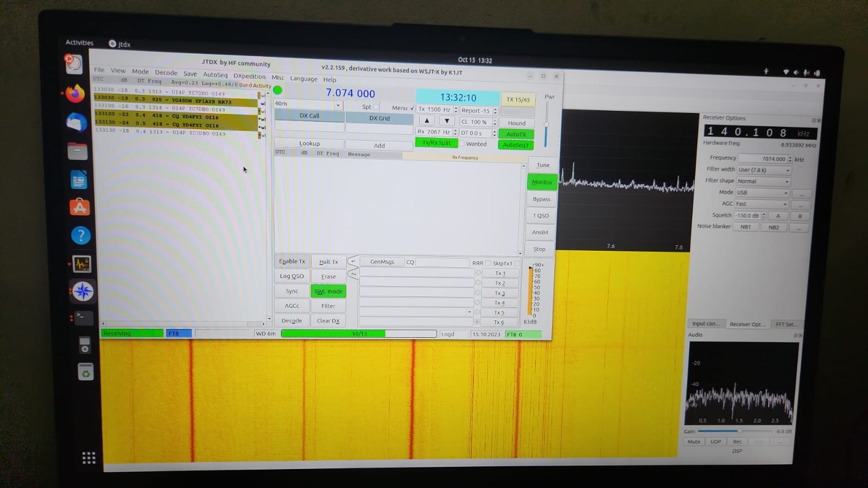Click the TX 15/45 button
This screenshot has height=488, width=868.
518,100
